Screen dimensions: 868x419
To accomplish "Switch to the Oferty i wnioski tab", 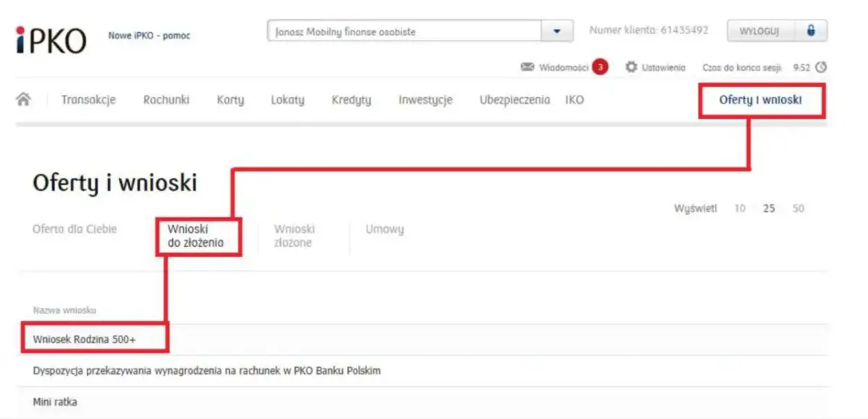I will pyautogui.click(x=761, y=100).
